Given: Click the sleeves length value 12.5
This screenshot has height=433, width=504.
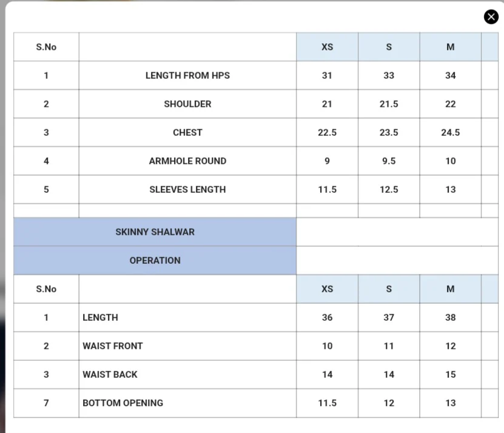Looking at the screenshot, I should pos(389,189).
